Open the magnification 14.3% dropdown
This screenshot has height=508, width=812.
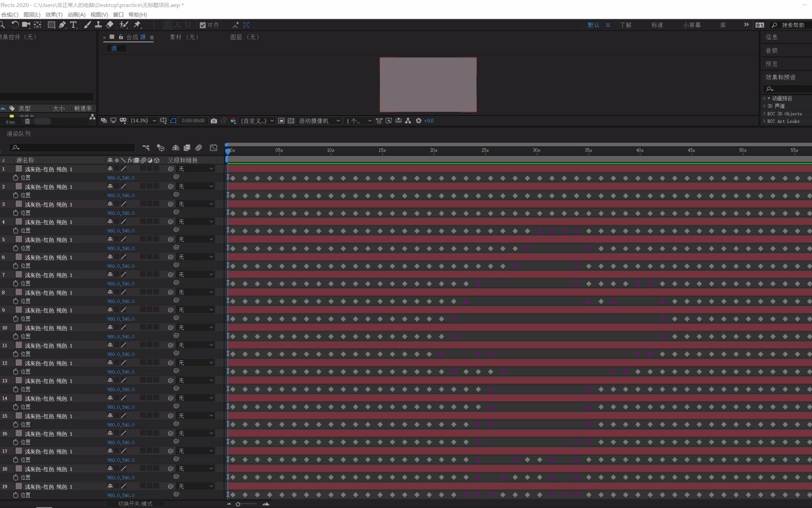tap(143, 121)
